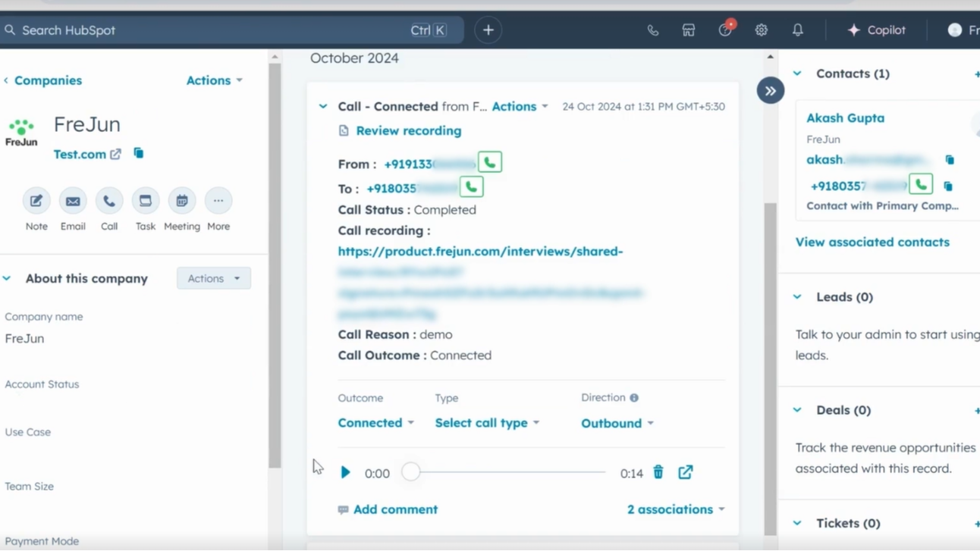Screen dimensions: 980x551
Task: Click the notifications bell icon
Action: 797,30
